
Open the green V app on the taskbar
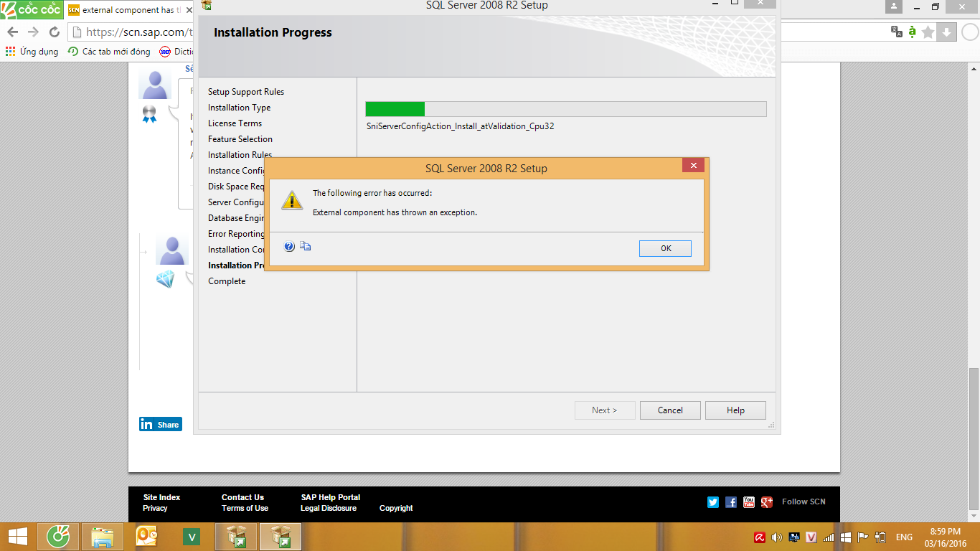click(192, 537)
